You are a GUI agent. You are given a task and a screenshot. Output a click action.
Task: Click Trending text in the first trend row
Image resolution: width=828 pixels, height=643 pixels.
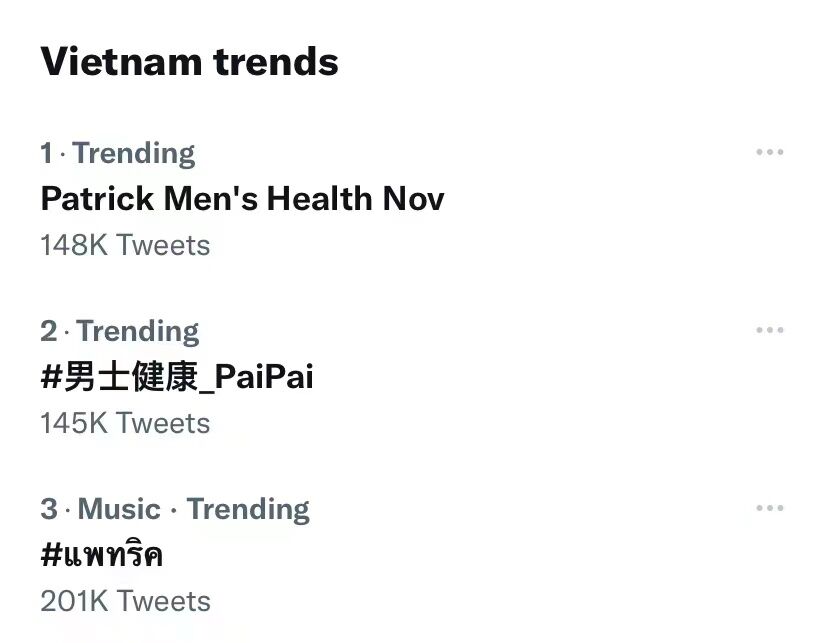[x=134, y=153]
